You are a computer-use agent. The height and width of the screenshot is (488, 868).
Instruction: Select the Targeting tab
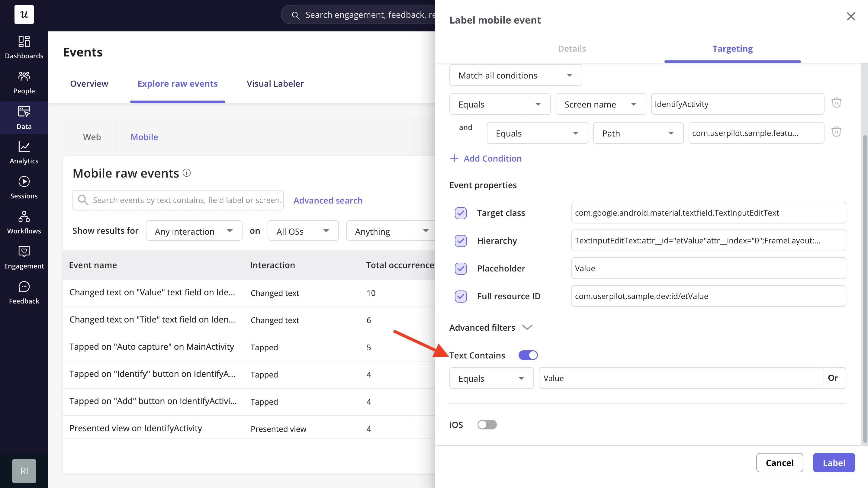click(732, 49)
